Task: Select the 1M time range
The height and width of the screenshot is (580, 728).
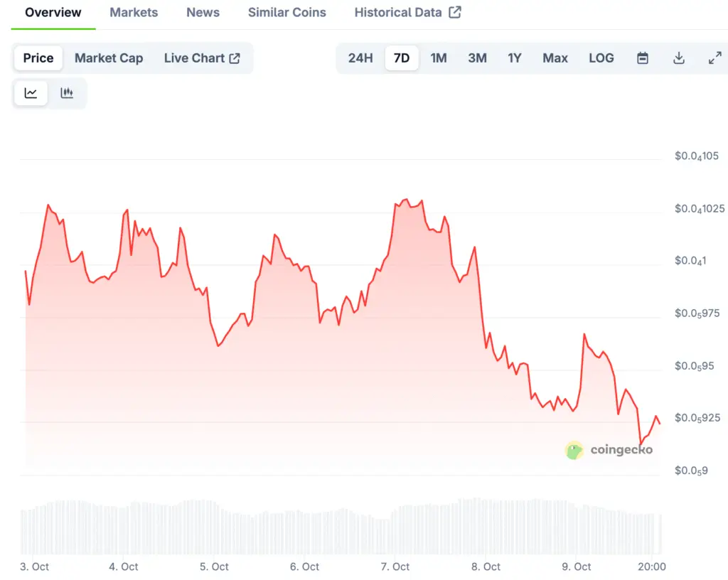Action: point(439,58)
